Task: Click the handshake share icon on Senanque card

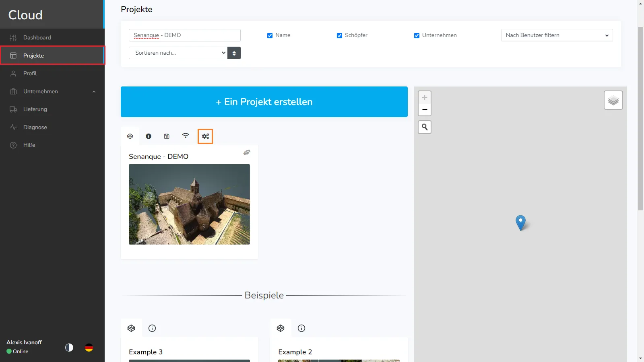Action: tap(247, 152)
